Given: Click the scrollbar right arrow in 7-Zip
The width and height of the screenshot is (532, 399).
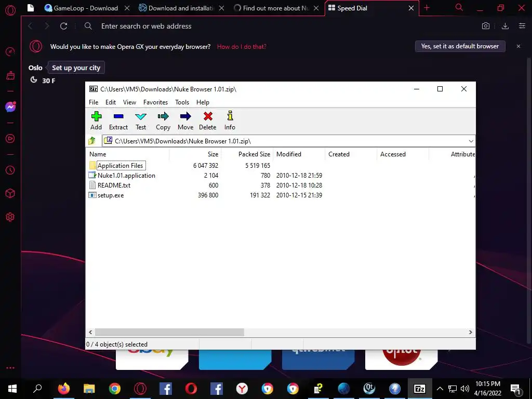Looking at the screenshot, I should tap(471, 332).
